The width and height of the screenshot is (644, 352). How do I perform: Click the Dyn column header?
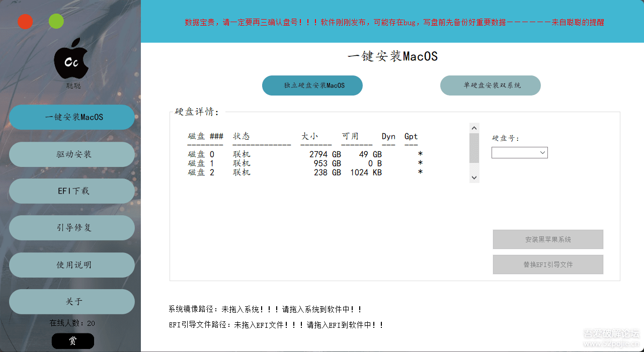388,136
